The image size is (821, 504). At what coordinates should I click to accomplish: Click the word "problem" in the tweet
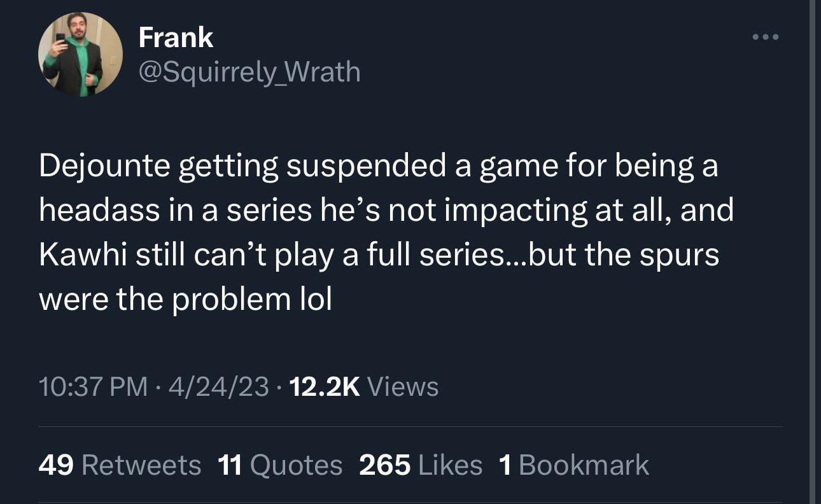pos(231,299)
